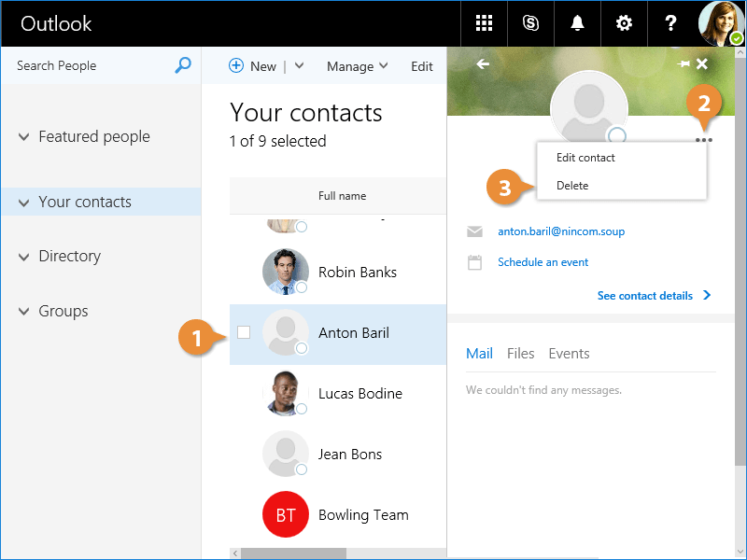Open notifications bell icon

click(577, 23)
